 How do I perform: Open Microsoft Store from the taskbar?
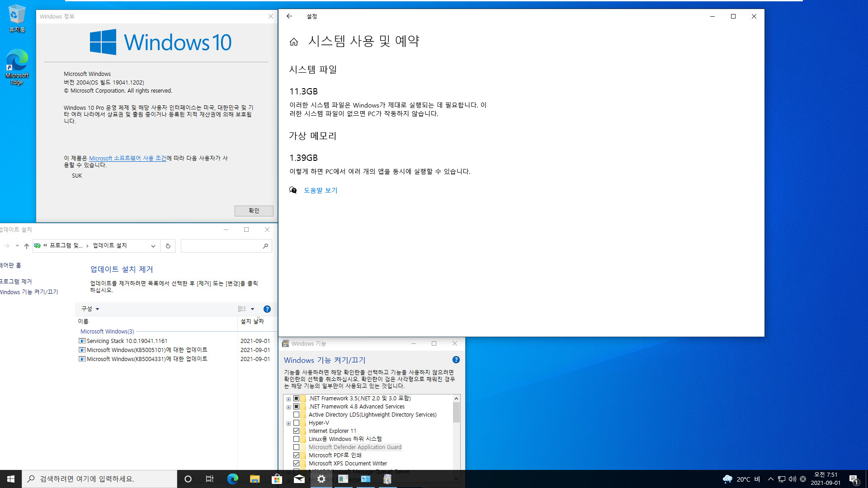click(277, 479)
